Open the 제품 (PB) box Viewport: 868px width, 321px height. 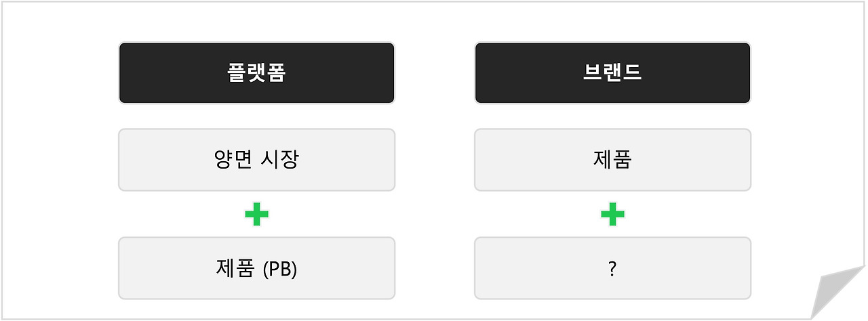coord(256,268)
